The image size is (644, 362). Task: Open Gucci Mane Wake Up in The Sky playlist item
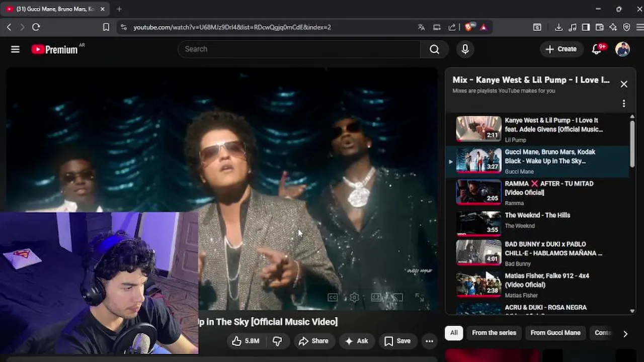point(537,161)
